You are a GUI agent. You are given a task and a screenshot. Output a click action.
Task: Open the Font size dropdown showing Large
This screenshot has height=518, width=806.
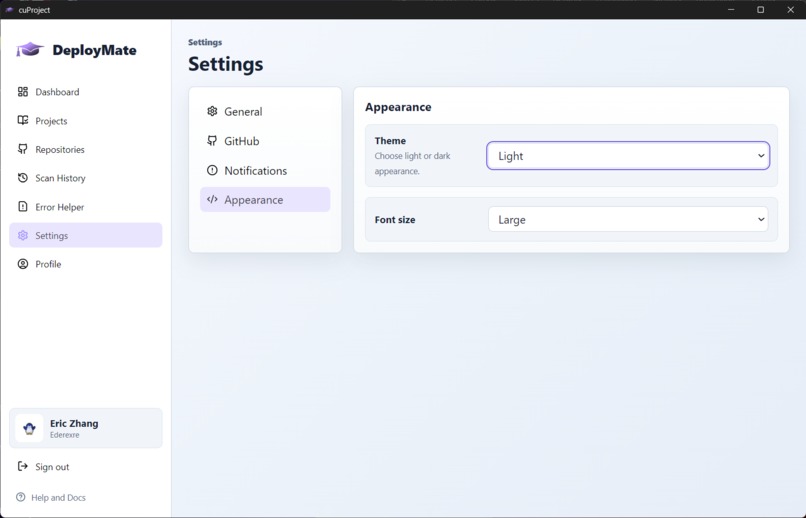click(628, 219)
